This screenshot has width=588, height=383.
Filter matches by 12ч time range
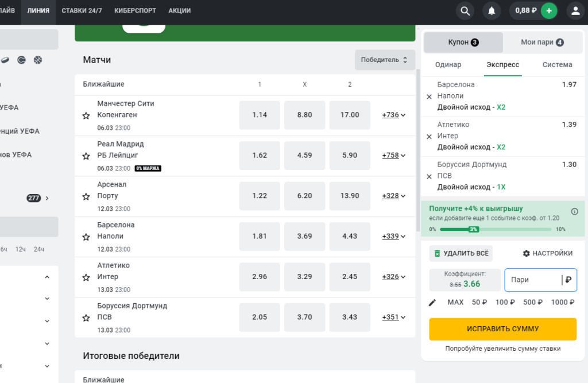pyautogui.click(x=20, y=249)
